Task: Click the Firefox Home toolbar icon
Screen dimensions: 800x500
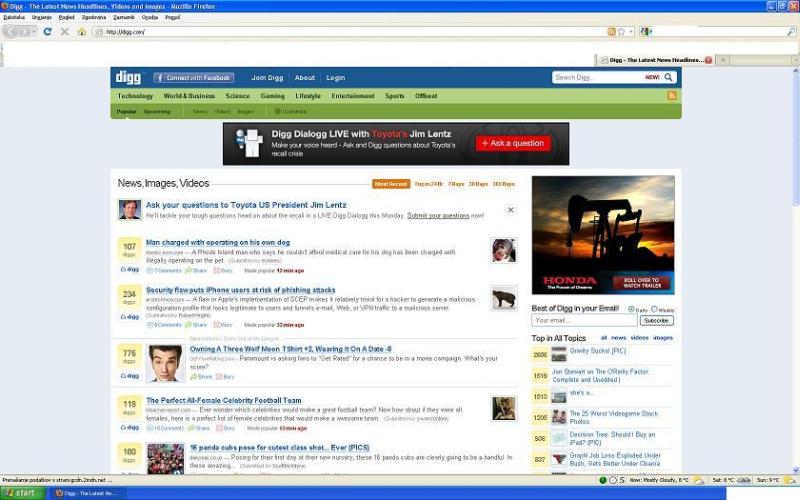Action: 83,32
